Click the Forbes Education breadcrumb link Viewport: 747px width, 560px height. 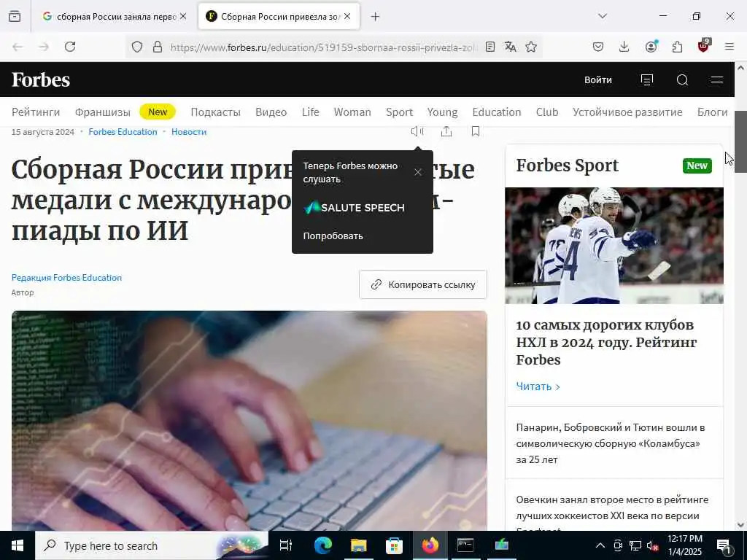pyautogui.click(x=123, y=132)
